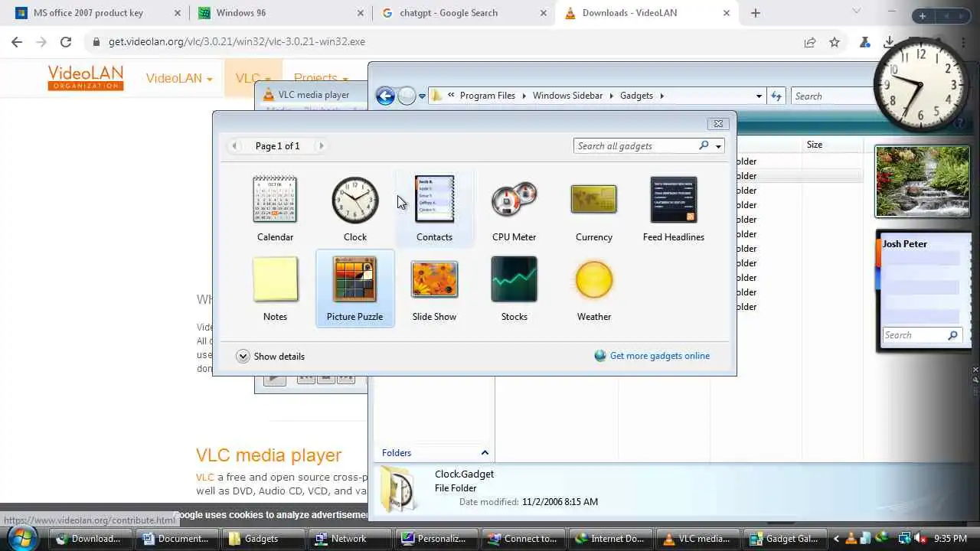
Task: Collapse the Folders pane chevron
Action: pos(485,453)
